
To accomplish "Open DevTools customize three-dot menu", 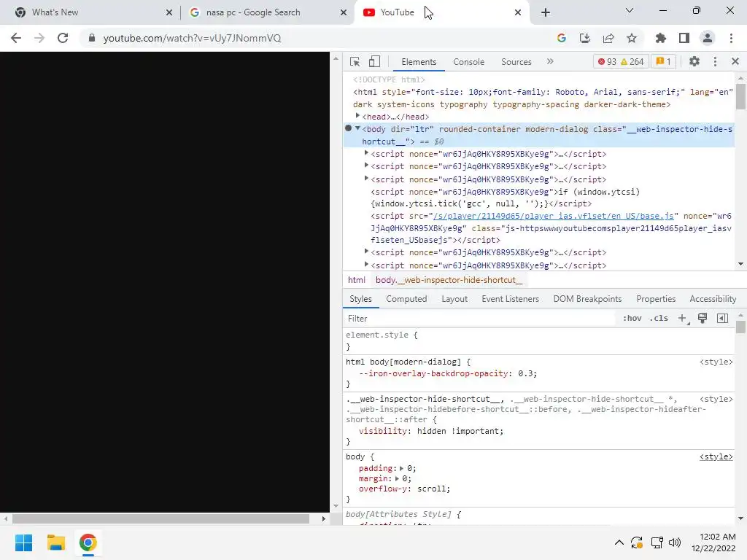I will [715, 61].
